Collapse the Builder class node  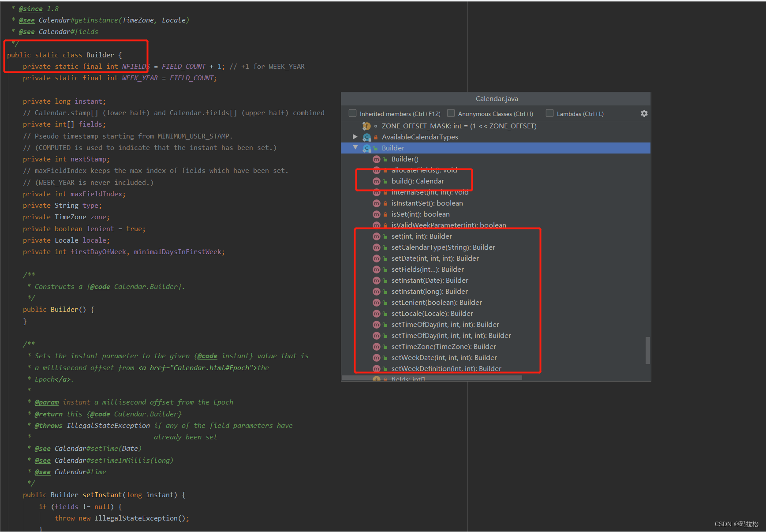pyautogui.click(x=355, y=148)
